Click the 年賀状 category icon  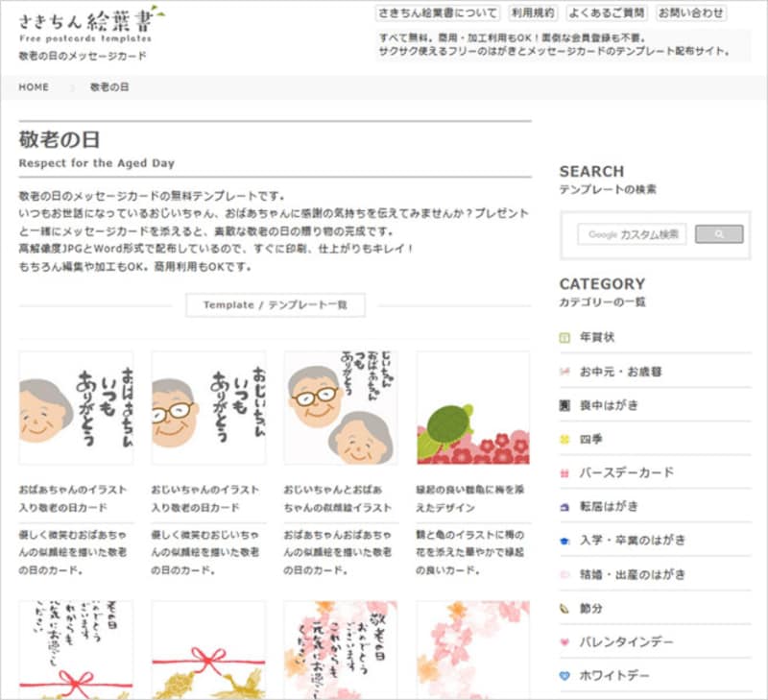coord(564,337)
